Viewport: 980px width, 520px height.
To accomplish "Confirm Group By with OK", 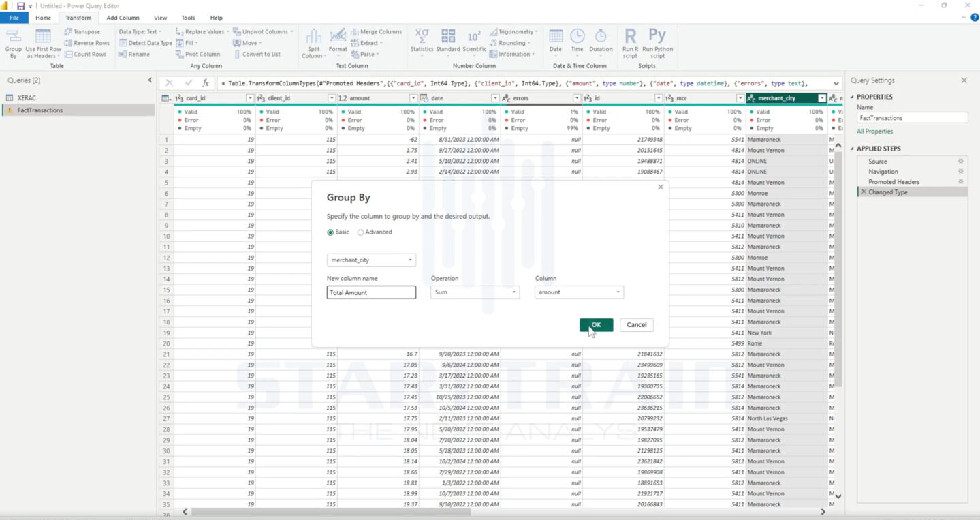I will coord(596,325).
